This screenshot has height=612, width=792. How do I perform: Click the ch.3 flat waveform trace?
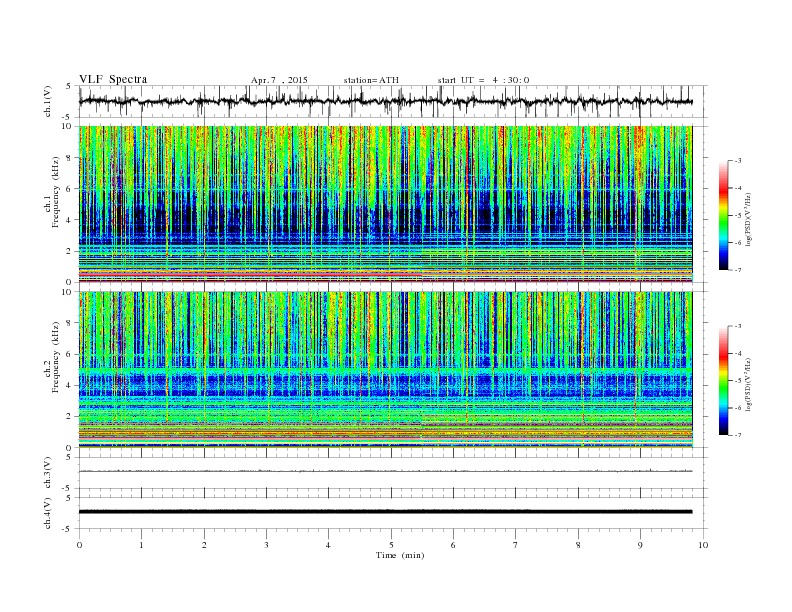pyautogui.click(x=385, y=471)
